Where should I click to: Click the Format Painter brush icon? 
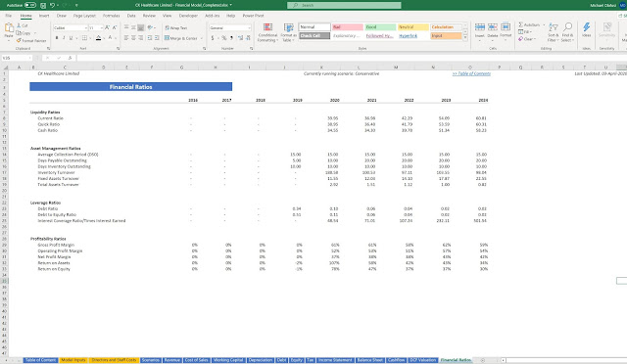point(19,41)
